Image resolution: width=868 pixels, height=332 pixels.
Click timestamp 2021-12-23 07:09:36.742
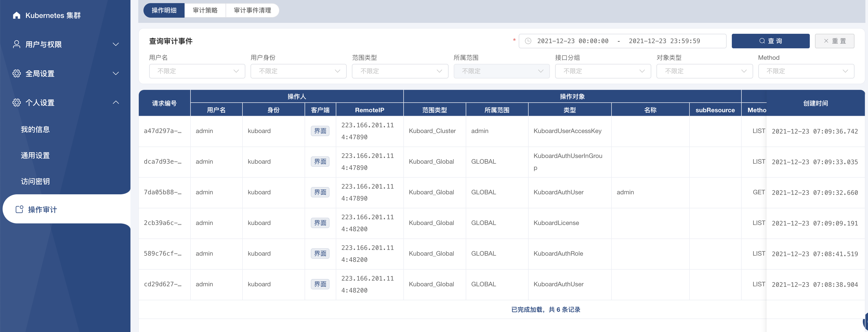pos(815,131)
